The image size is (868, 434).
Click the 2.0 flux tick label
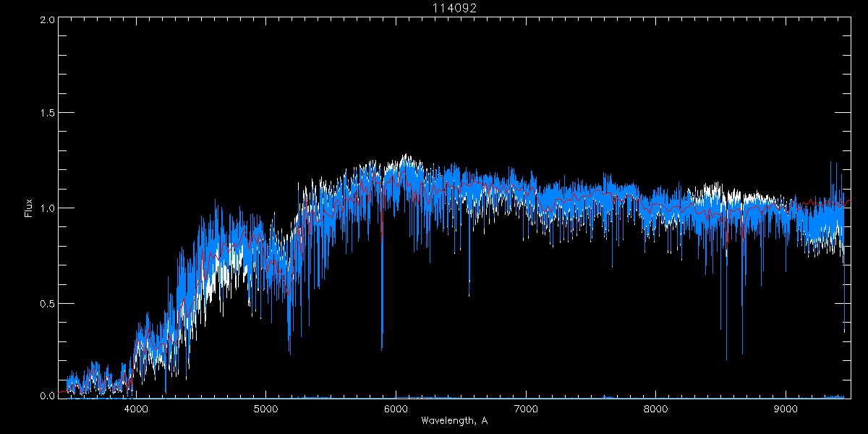tap(47, 20)
